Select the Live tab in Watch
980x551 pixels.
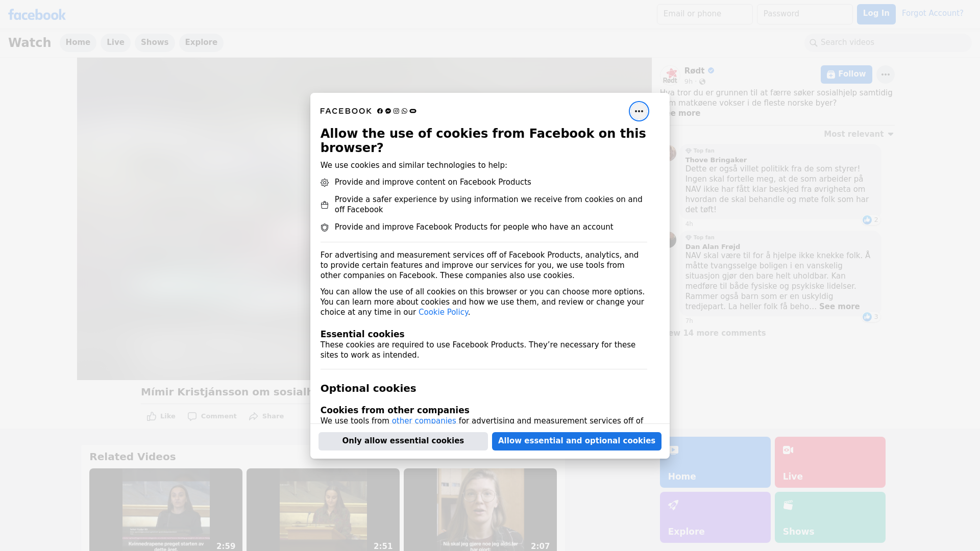pyautogui.click(x=115, y=42)
